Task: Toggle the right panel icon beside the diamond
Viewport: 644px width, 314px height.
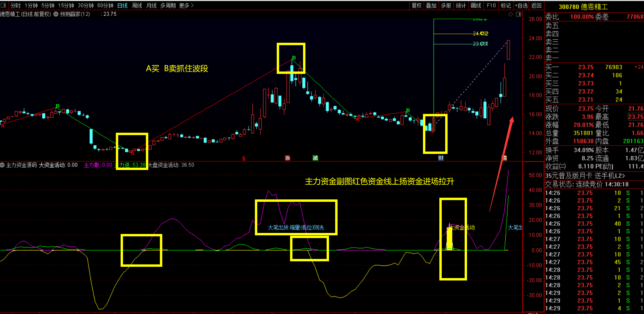Action: 518,14
